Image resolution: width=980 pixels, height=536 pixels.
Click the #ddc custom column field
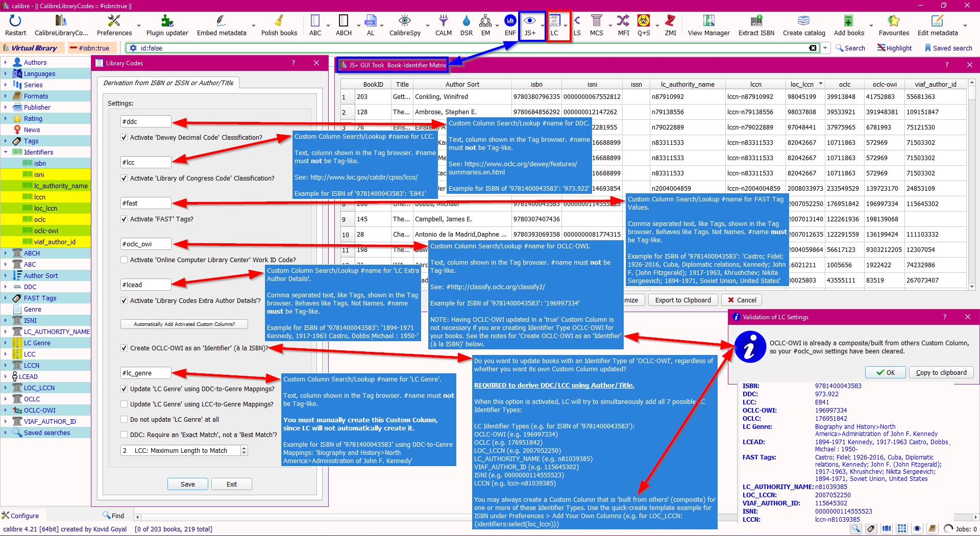[145, 121]
